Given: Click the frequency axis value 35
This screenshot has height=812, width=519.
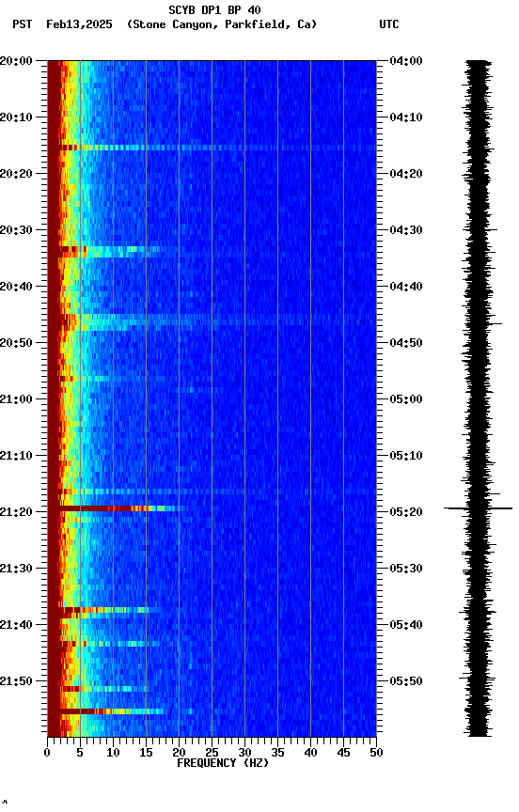Looking at the screenshot, I should (277, 754).
